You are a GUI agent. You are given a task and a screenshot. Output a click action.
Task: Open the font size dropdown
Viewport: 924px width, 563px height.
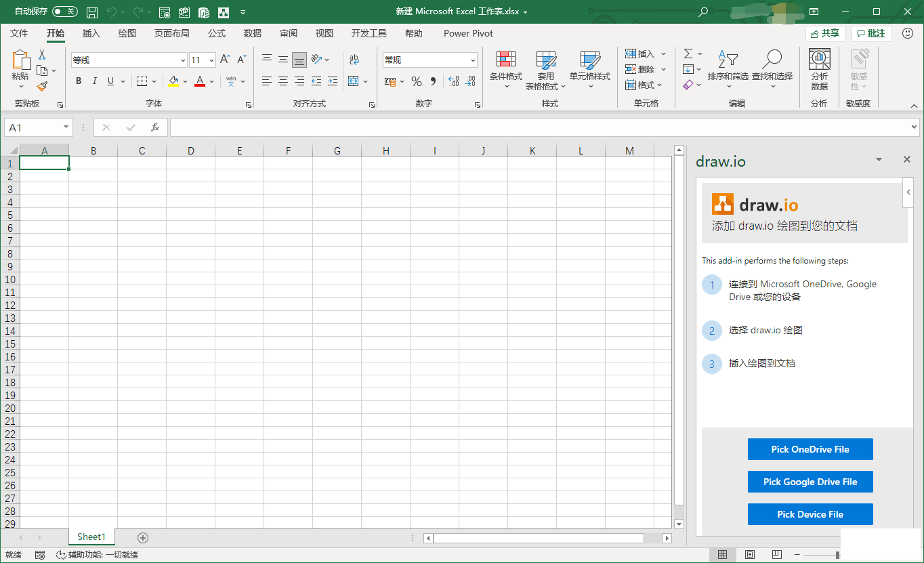211,60
